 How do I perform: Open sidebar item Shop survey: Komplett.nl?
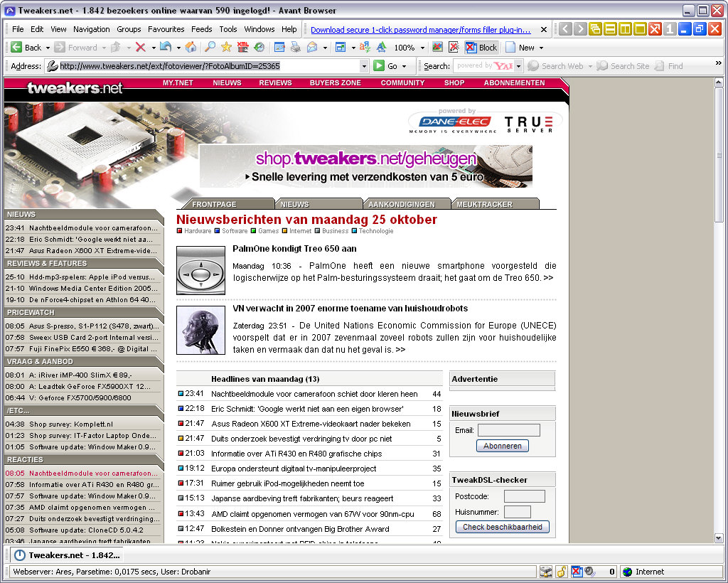[71, 424]
